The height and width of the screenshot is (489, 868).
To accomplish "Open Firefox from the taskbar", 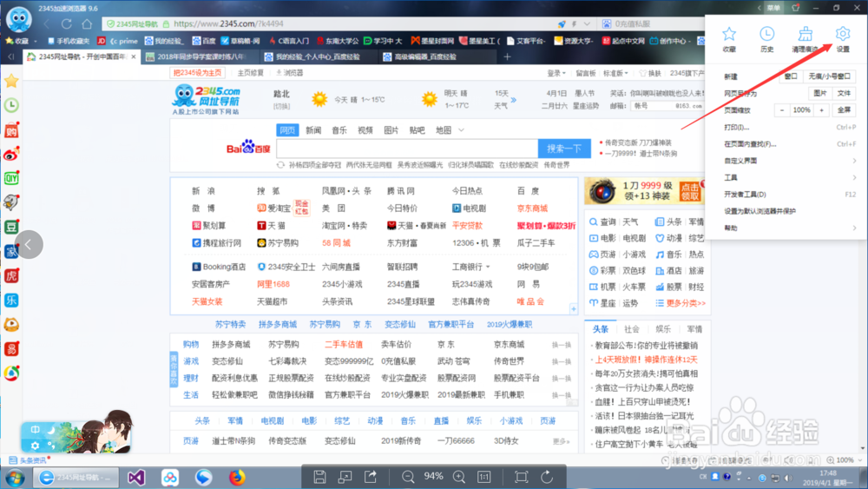I will pyautogui.click(x=237, y=478).
